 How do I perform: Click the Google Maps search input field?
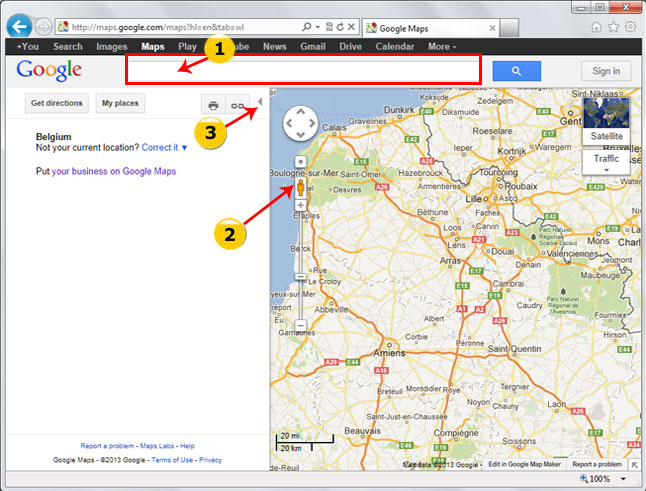pyautogui.click(x=303, y=69)
